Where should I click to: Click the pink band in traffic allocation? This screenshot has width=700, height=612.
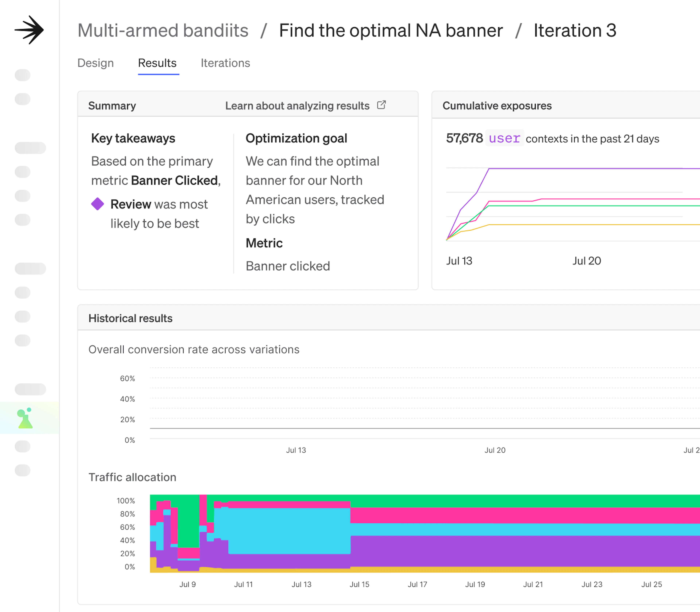(x=513, y=515)
